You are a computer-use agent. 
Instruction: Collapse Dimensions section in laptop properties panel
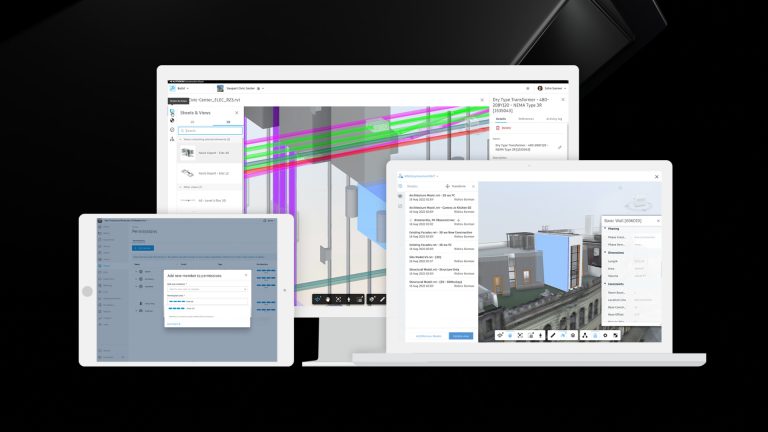pyautogui.click(x=605, y=252)
